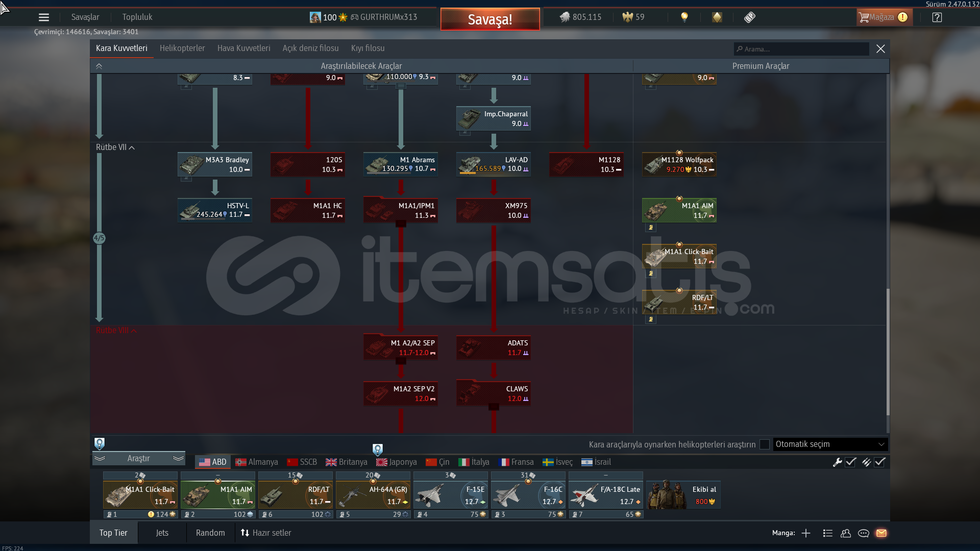
Task: Click the wrench auto-repair icon
Action: pyautogui.click(x=837, y=462)
